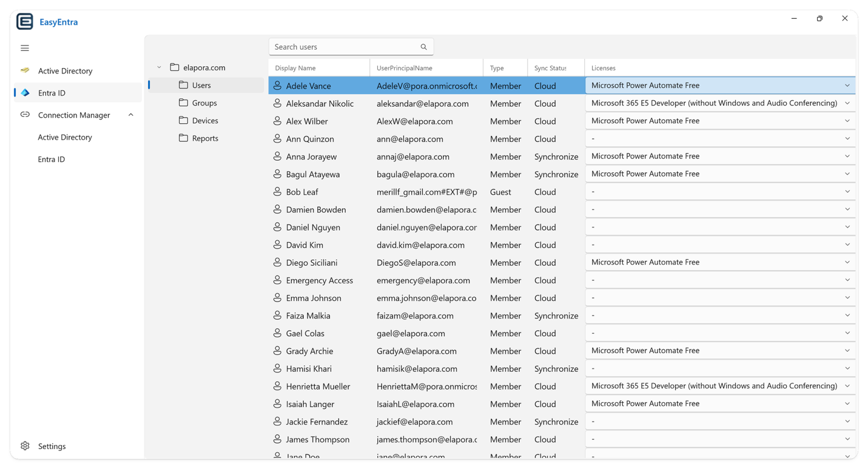Image resolution: width=868 pixels, height=469 pixels.
Task: Toggle the hamburger navigation menu
Action: click(x=25, y=48)
